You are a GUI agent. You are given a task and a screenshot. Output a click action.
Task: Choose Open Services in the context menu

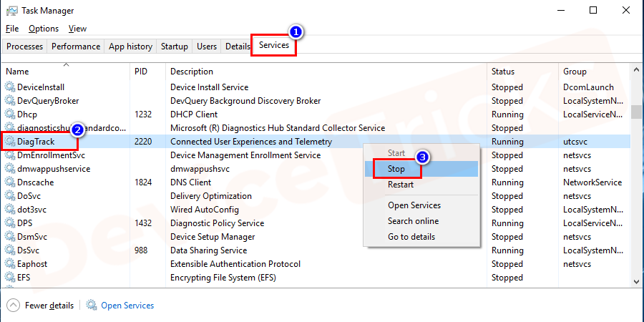421,205
